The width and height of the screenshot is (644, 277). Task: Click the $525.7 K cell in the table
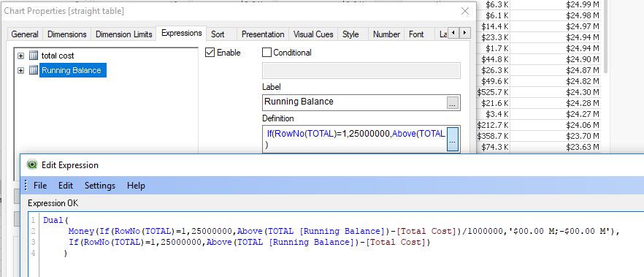(x=493, y=92)
